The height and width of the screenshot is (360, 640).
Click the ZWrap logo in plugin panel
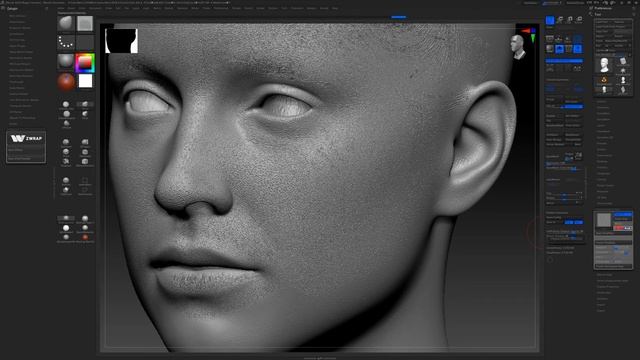click(26, 138)
